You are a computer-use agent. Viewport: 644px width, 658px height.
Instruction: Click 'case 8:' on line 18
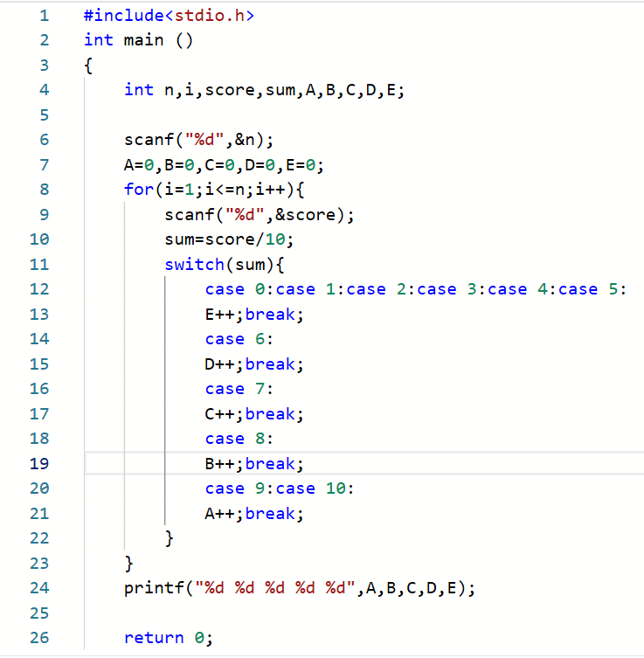click(x=239, y=439)
